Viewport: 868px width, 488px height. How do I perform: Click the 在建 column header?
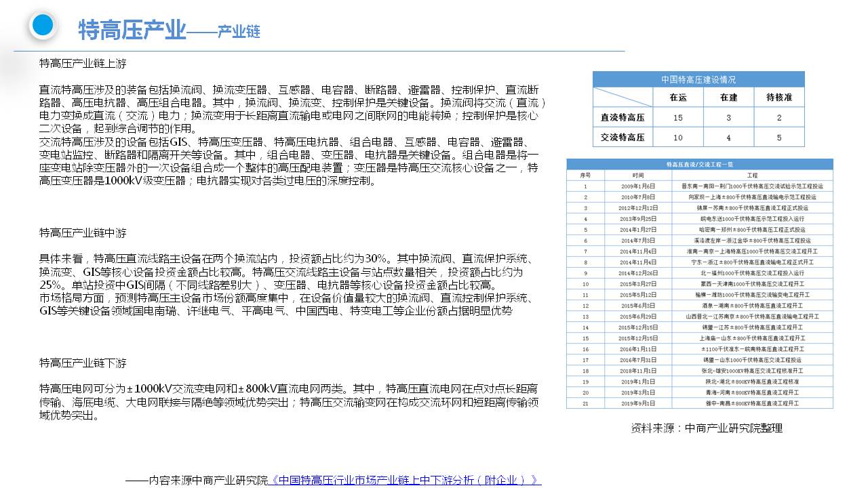click(x=728, y=98)
